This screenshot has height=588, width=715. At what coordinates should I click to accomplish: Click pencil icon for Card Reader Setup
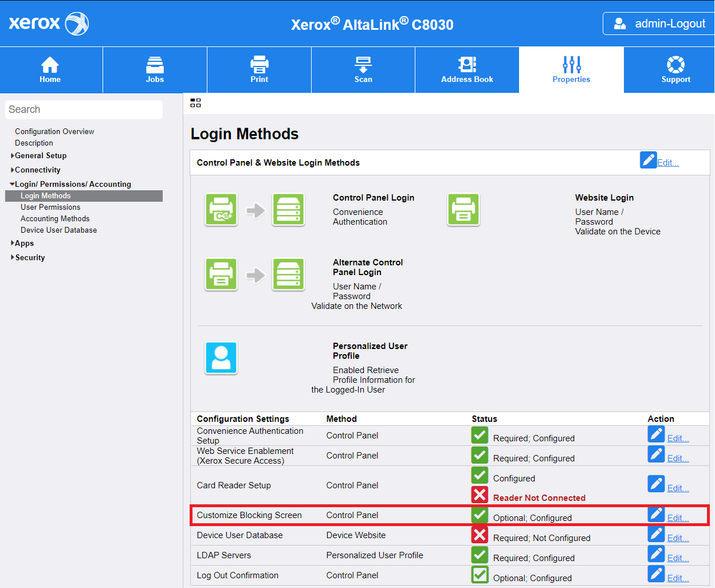[x=656, y=484]
